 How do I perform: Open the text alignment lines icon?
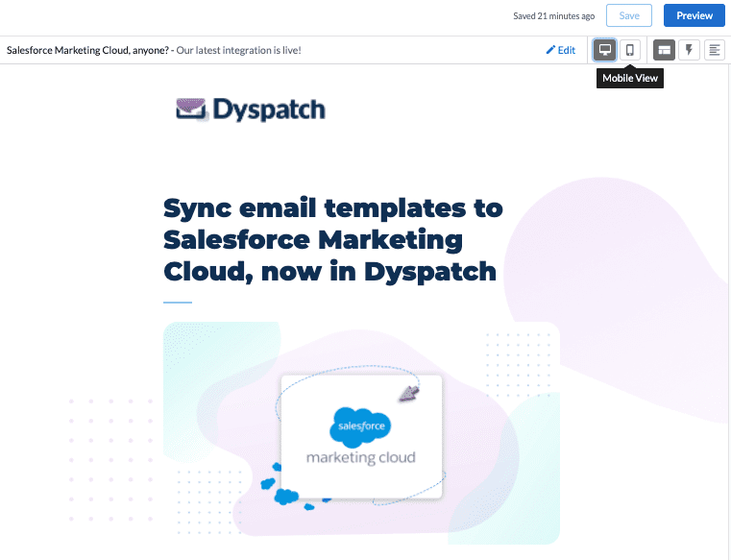coord(715,50)
